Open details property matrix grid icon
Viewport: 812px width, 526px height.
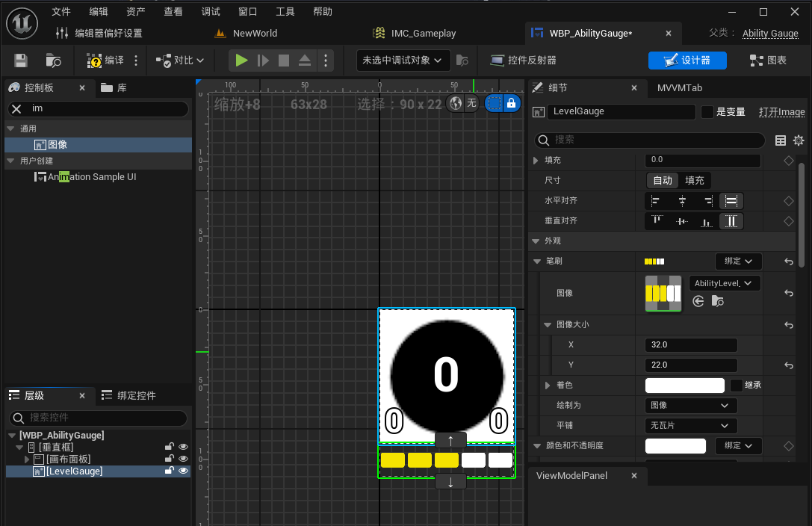[781, 140]
